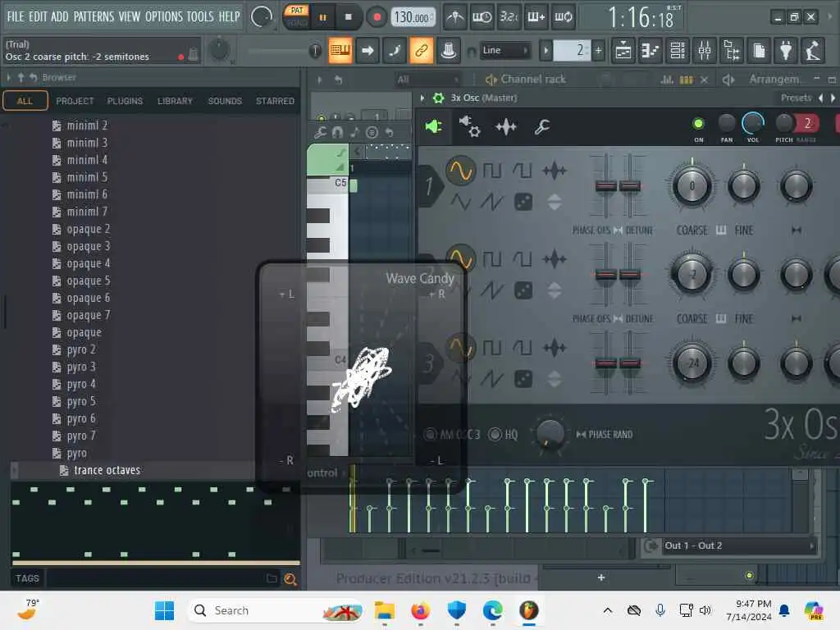Open the piano roll view icon
The image size is (840, 630).
(x=651, y=51)
